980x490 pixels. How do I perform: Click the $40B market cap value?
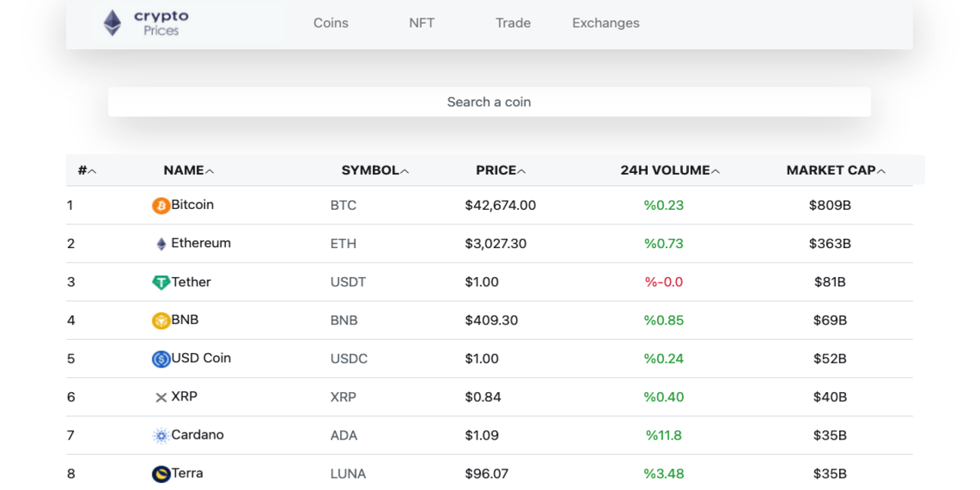click(x=830, y=397)
